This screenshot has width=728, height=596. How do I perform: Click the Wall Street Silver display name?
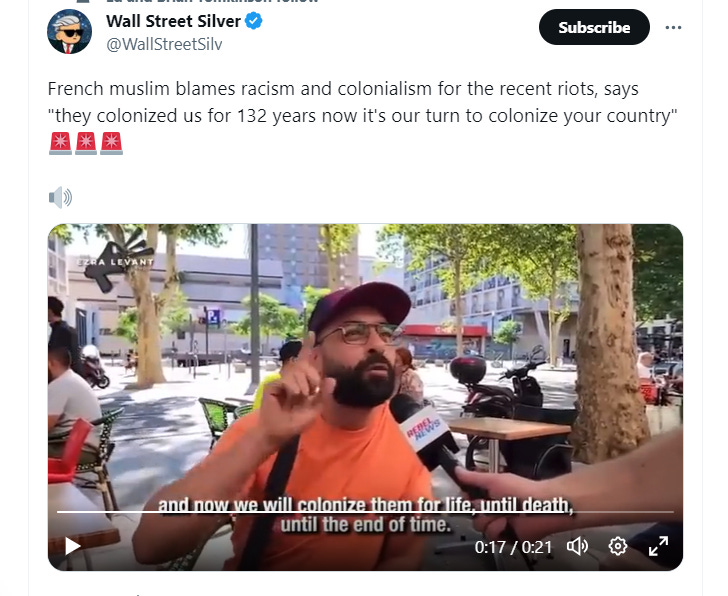[173, 21]
